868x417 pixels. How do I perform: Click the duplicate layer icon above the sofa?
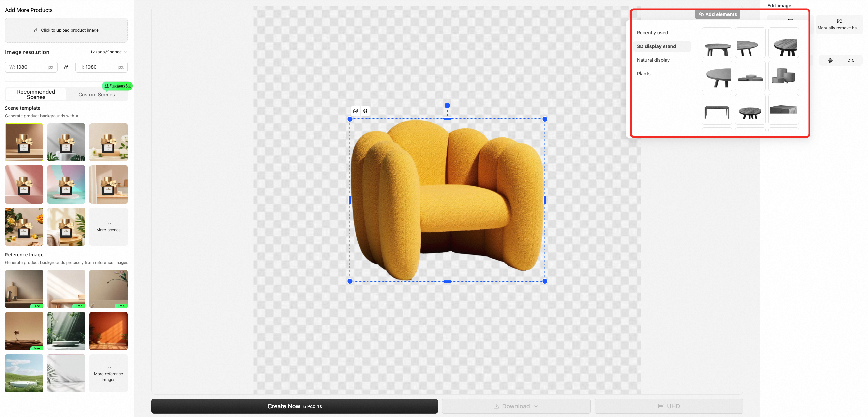[x=356, y=111]
